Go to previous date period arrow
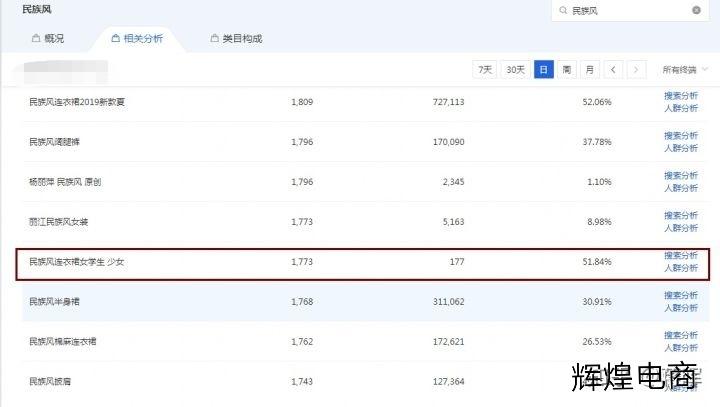 coord(613,70)
